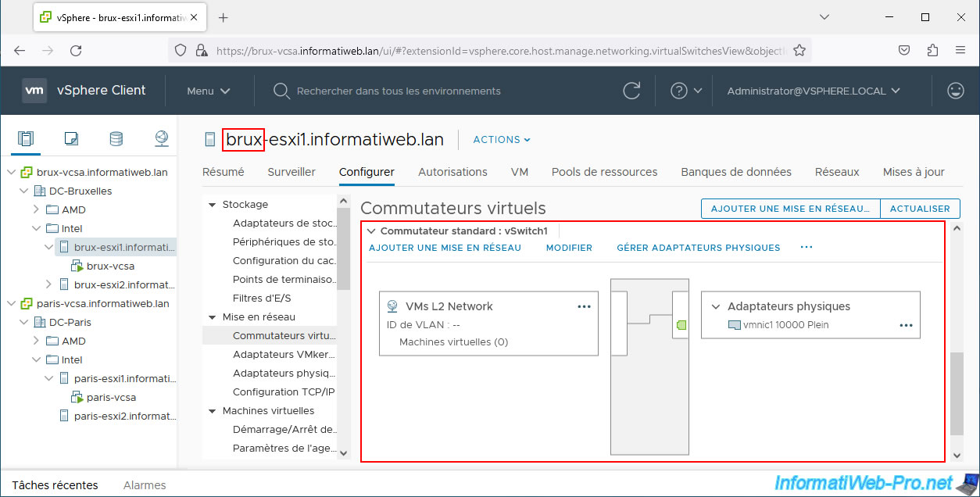Switch to the Surveiller tab

[x=291, y=172]
